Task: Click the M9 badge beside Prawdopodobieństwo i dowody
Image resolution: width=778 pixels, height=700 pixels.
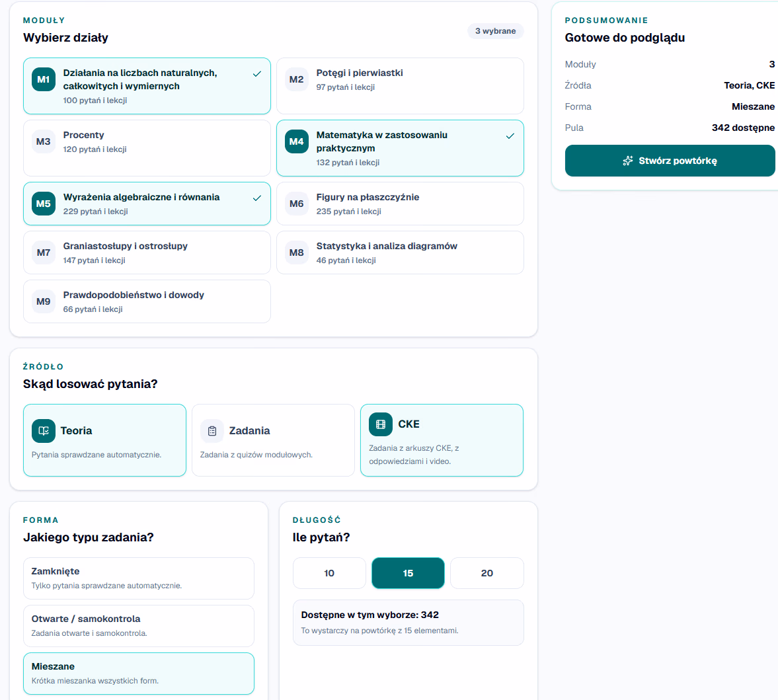Action: click(x=44, y=301)
